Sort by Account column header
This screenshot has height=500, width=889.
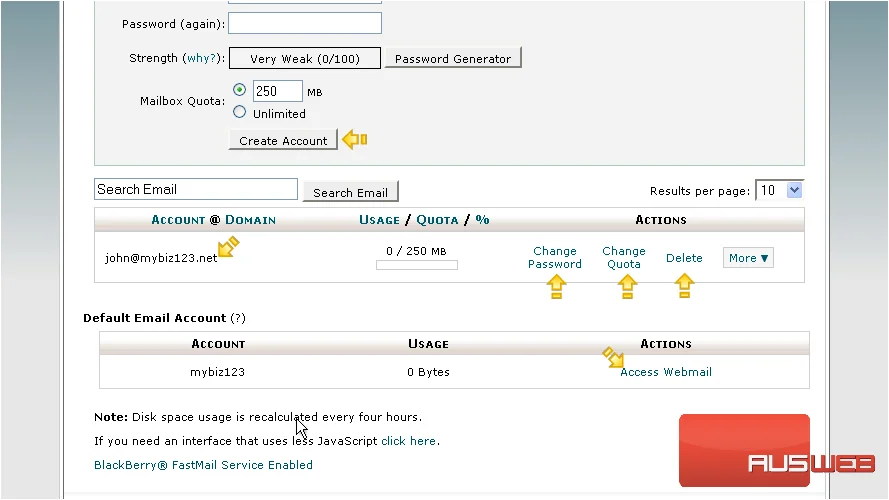[x=178, y=220]
